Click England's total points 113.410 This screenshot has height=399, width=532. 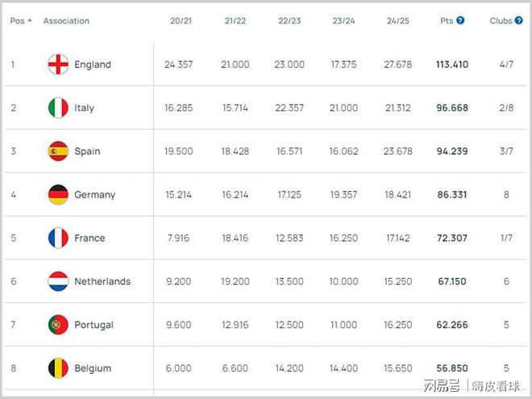pos(454,64)
